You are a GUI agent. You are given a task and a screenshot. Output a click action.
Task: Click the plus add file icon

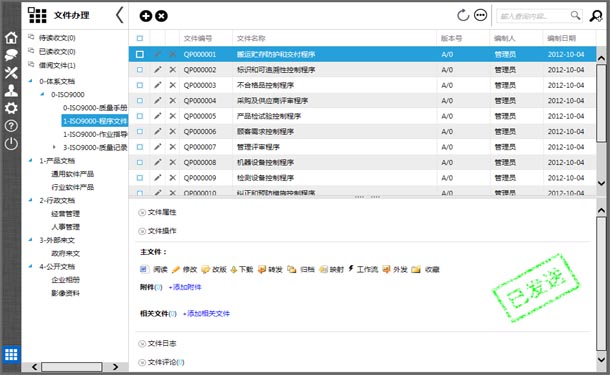coord(146,16)
